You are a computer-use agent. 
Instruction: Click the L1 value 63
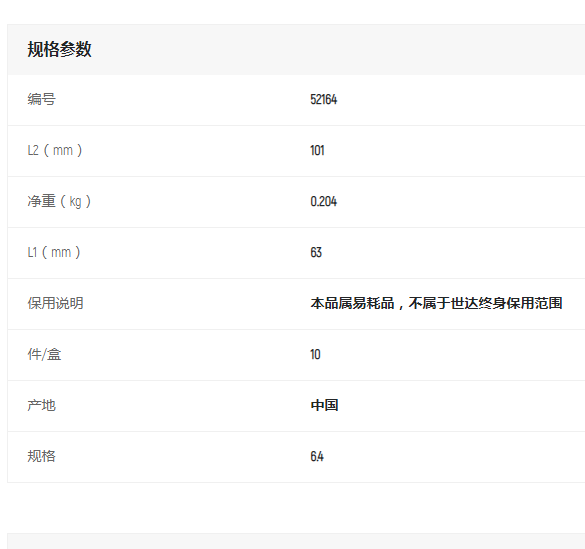point(316,252)
